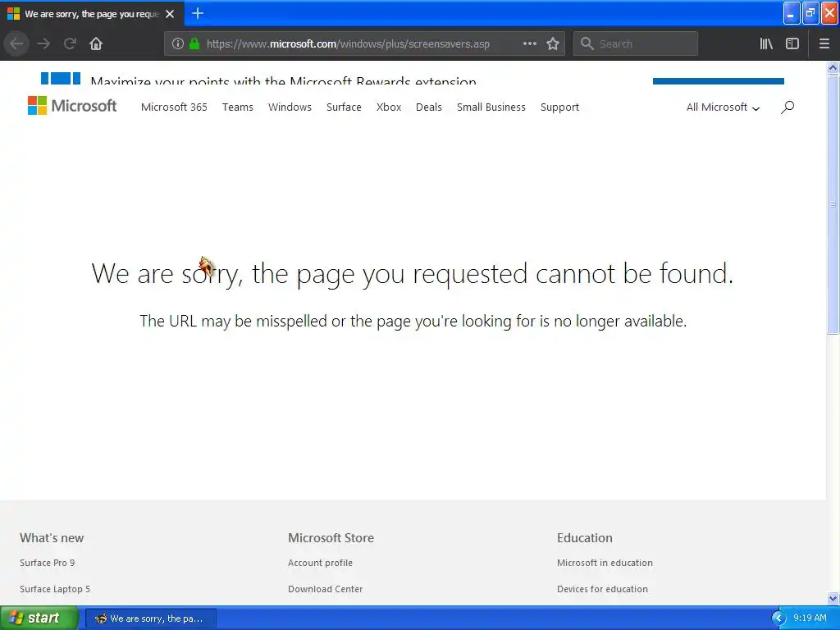
Task: Reload the current page
Action: (70, 43)
